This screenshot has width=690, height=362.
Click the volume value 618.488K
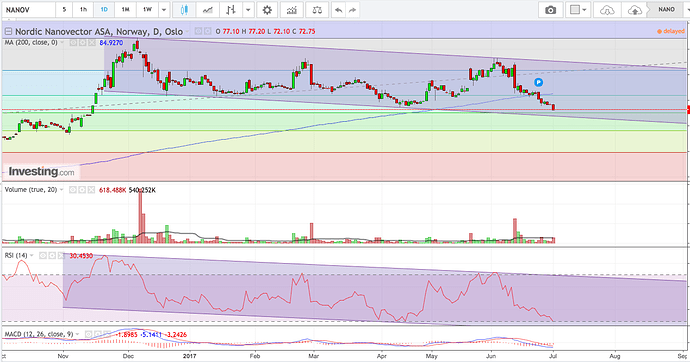pos(113,190)
